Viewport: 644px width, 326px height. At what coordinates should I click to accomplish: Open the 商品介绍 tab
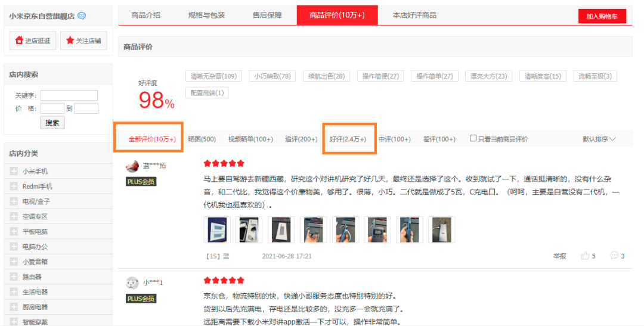tap(146, 15)
